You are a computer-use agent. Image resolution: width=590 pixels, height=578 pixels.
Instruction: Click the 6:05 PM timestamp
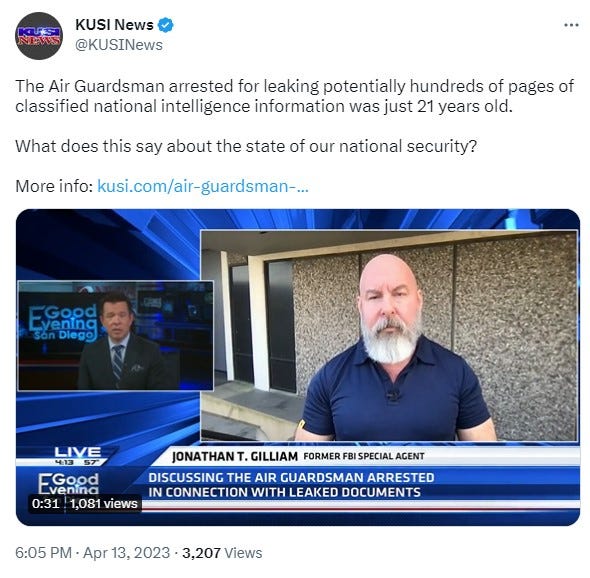pos(44,553)
